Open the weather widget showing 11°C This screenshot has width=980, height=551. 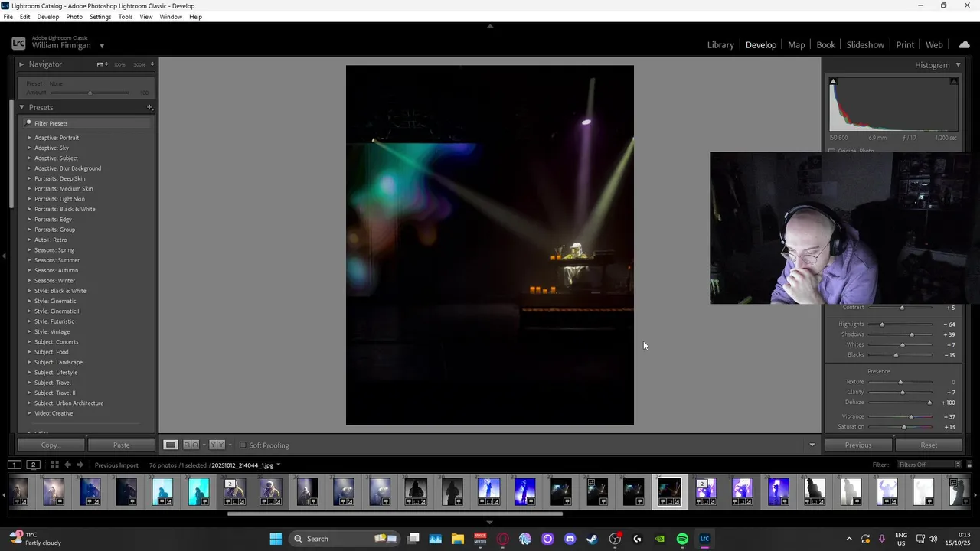pyautogui.click(x=34, y=539)
